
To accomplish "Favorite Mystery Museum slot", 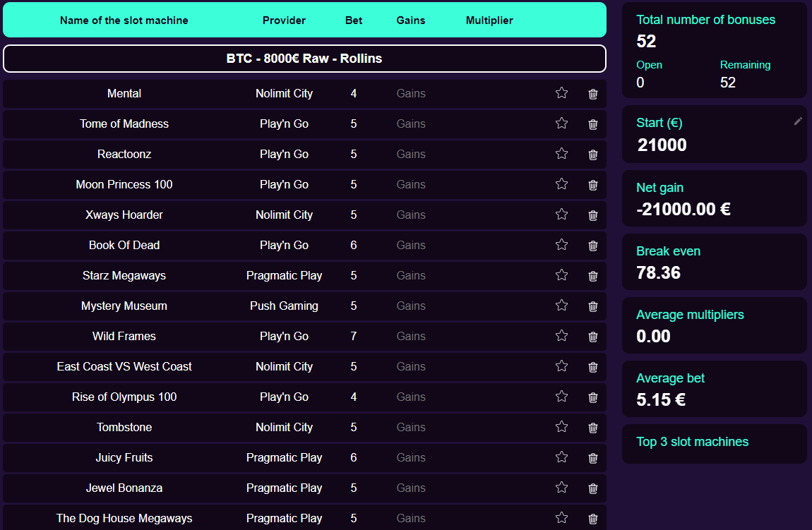I will [x=562, y=306].
